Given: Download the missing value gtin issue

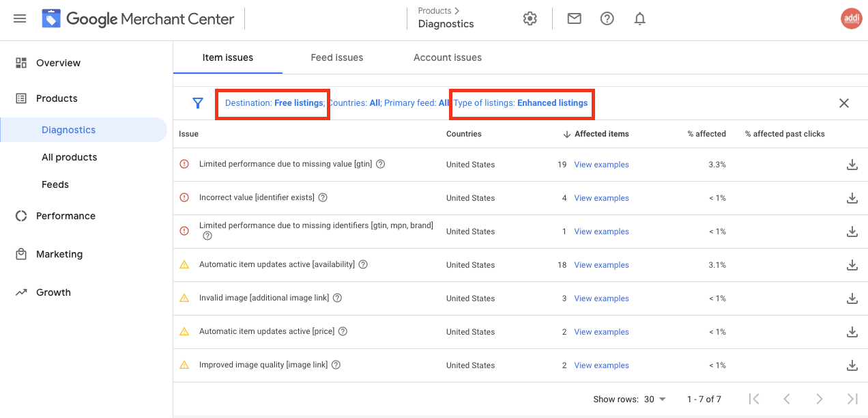Looking at the screenshot, I should (852, 165).
